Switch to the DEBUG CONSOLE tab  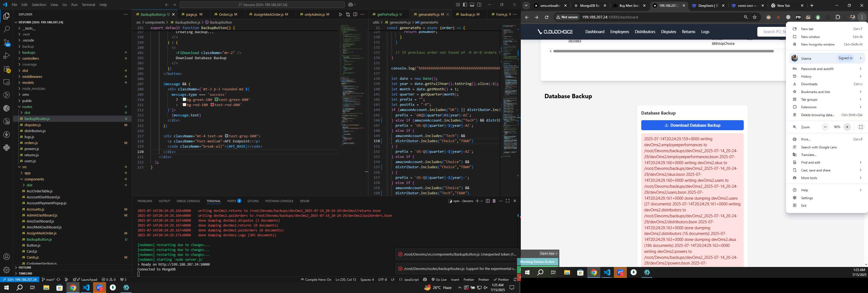coord(188,201)
